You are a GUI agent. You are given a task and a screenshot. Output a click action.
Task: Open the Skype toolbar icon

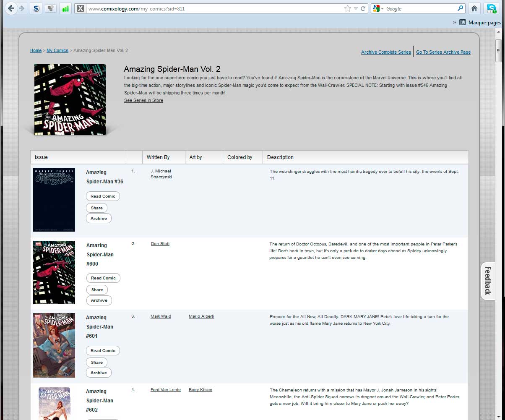point(491,8)
